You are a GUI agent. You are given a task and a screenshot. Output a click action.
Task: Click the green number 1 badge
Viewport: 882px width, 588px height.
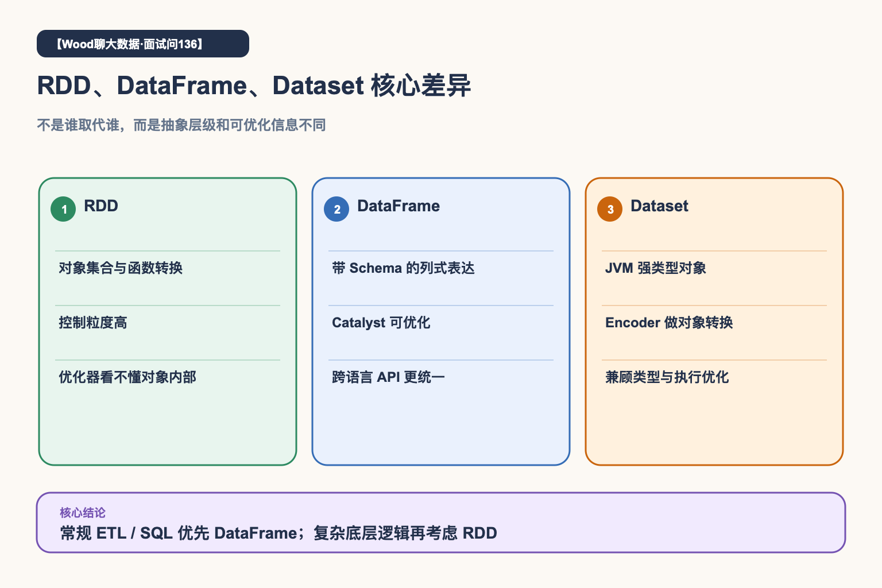click(63, 209)
